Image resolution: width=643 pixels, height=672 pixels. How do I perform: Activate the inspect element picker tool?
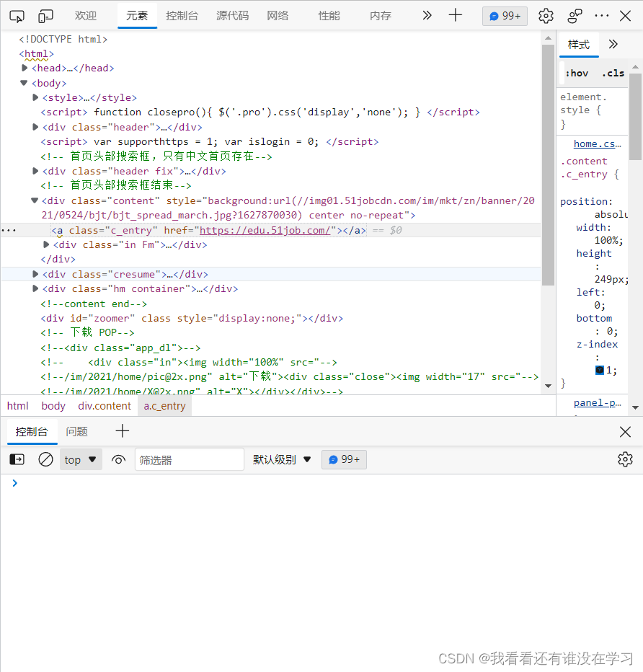(17, 16)
